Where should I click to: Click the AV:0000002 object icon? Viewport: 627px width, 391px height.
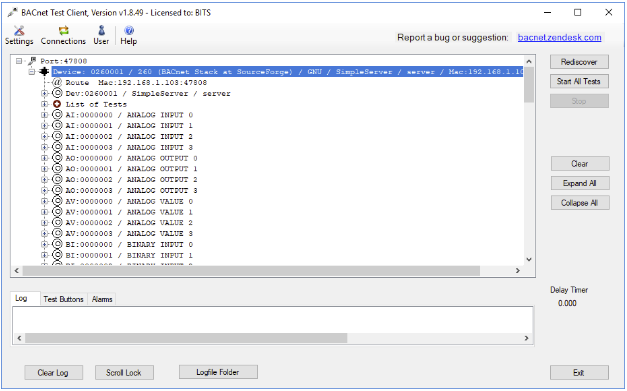(57, 223)
